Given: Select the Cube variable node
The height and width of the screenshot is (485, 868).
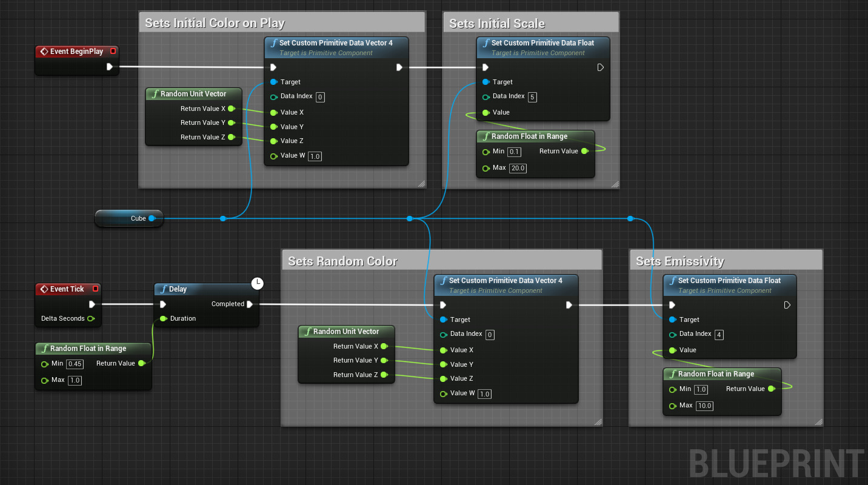Looking at the screenshot, I should click(124, 218).
